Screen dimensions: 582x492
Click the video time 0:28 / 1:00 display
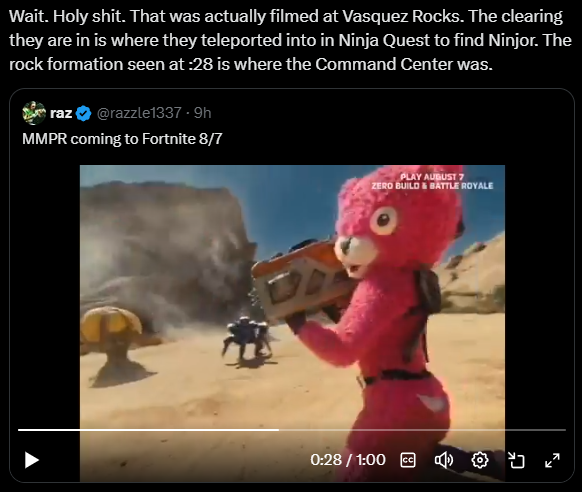click(x=348, y=460)
